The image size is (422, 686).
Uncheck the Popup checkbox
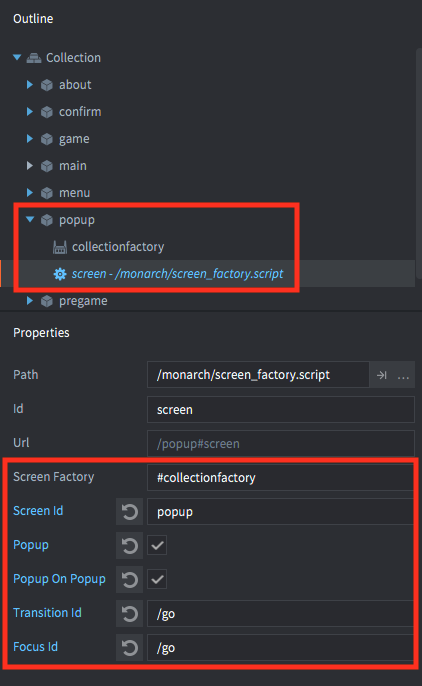click(x=157, y=546)
